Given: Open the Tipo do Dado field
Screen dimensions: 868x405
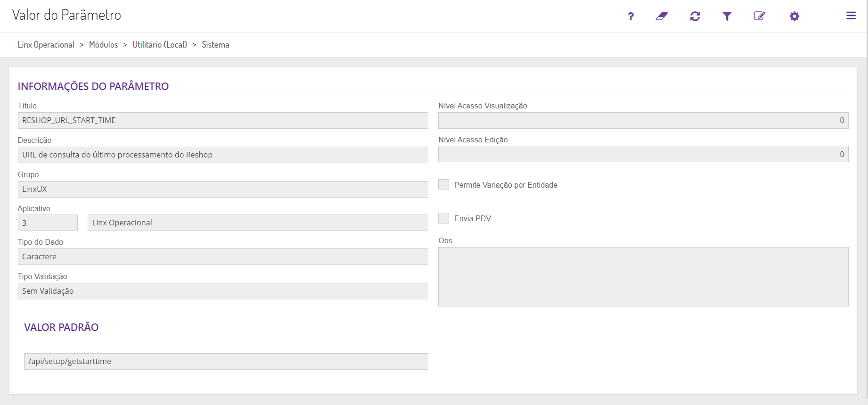Looking at the screenshot, I should [x=223, y=257].
